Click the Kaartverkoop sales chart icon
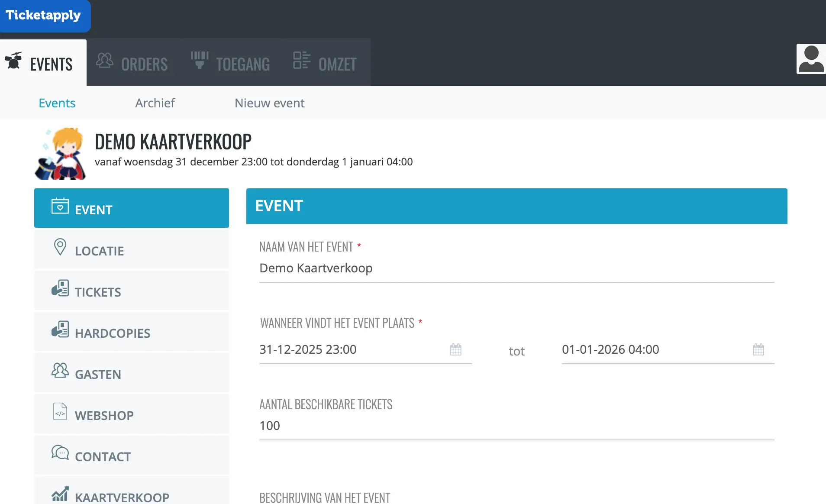The image size is (826, 504). 61,494
